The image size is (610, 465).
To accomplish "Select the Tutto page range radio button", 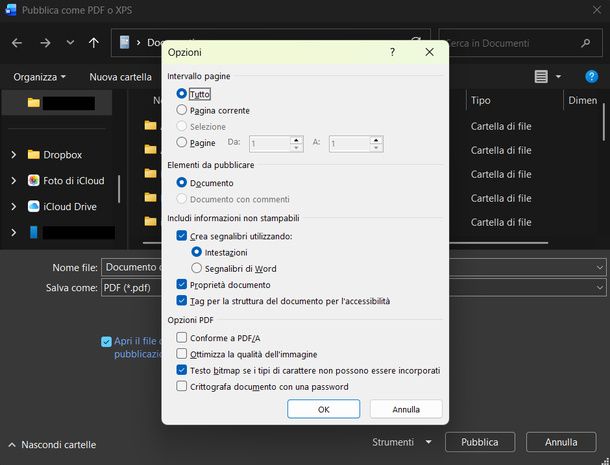I will (x=181, y=94).
